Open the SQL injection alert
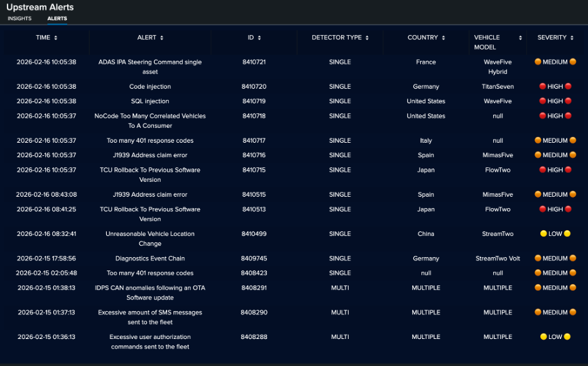 point(150,101)
